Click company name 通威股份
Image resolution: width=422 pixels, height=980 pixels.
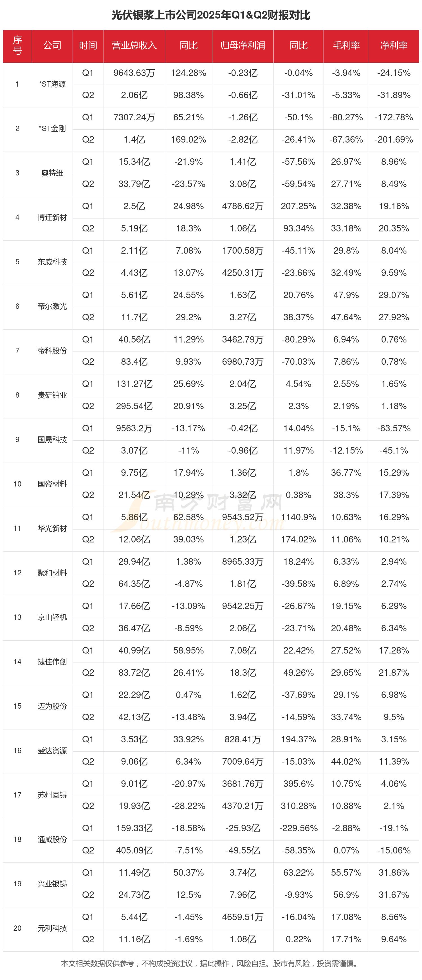[52, 839]
